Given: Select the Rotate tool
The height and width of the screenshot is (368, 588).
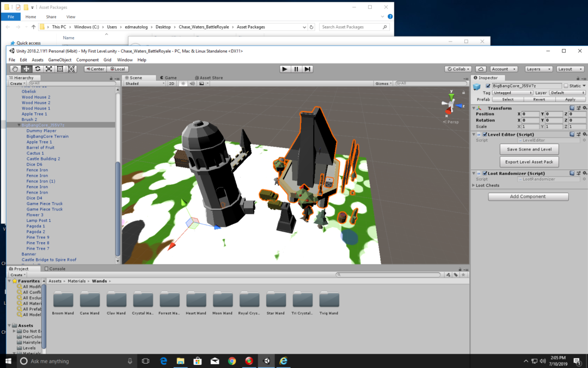Looking at the screenshot, I should coord(38,69).
